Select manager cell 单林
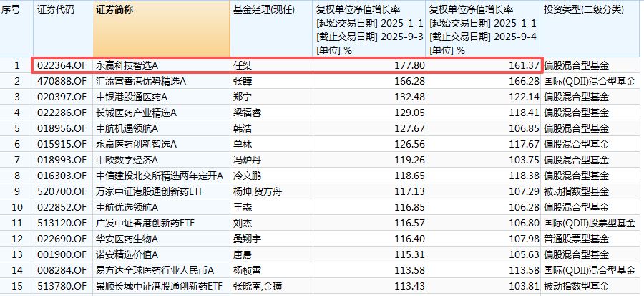The height and width of the screenshot is (296, 644). coord(242,144)
